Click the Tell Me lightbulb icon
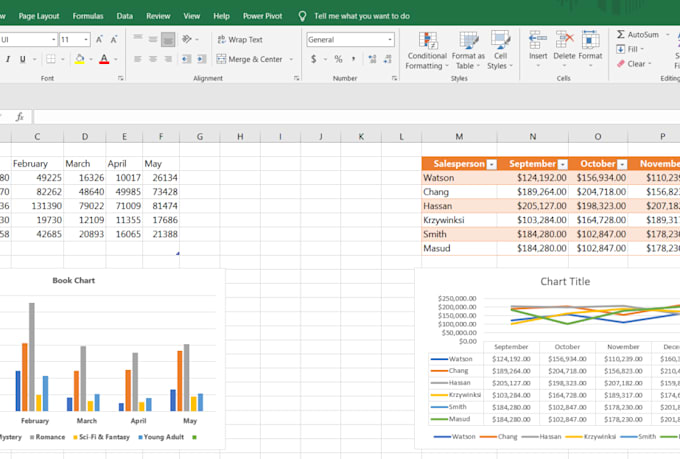Viewport: 680px width, 459px height. tap(302, 16)
